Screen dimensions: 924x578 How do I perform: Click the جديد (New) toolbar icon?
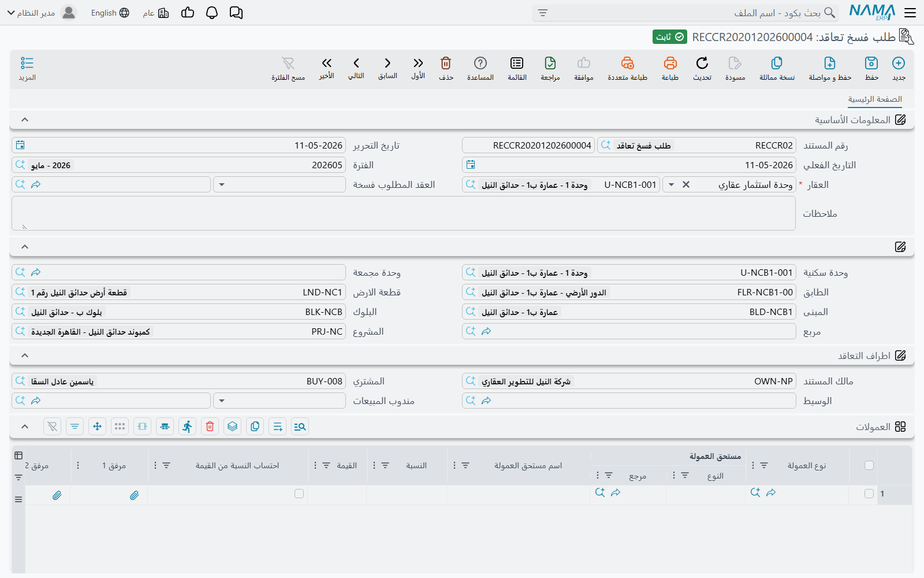pyautogui.click(x=899, y=63)
